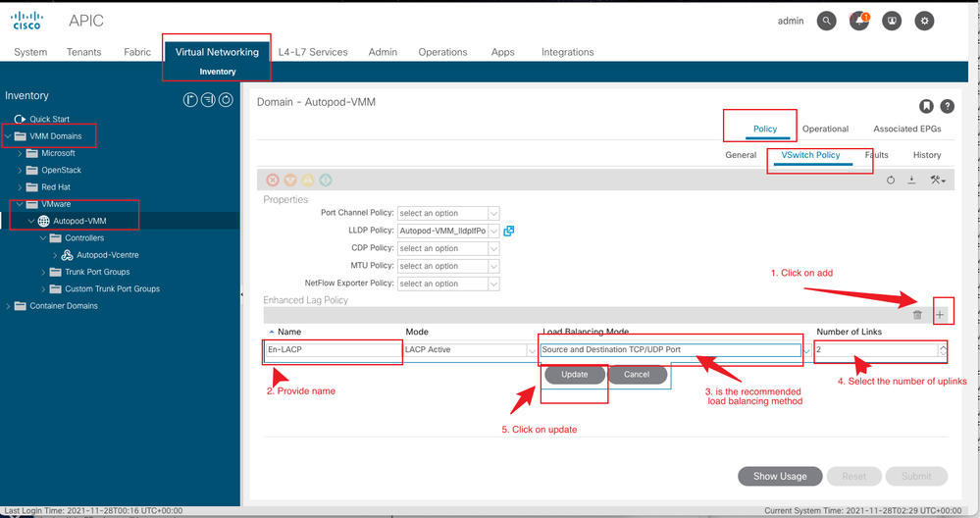Click the feedback icon beside alerts
Viewport: 980px width, 518px height.
[x=892, y=21]
